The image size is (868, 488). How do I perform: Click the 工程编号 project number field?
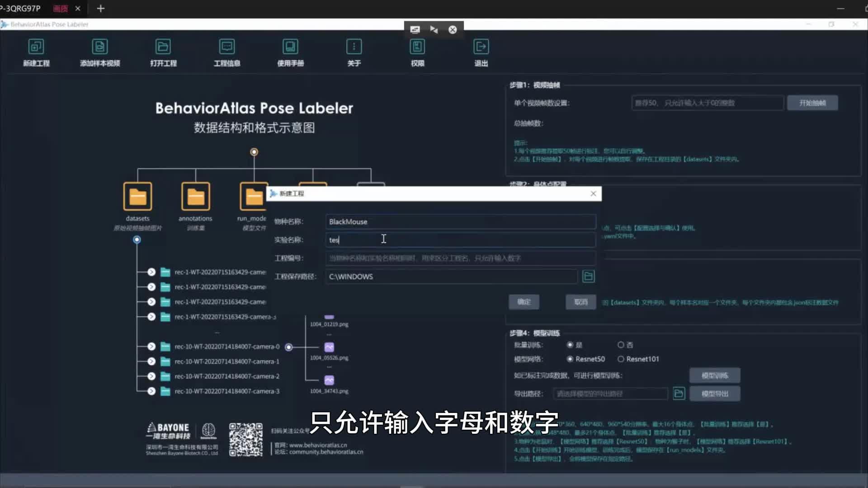point(460,258)
